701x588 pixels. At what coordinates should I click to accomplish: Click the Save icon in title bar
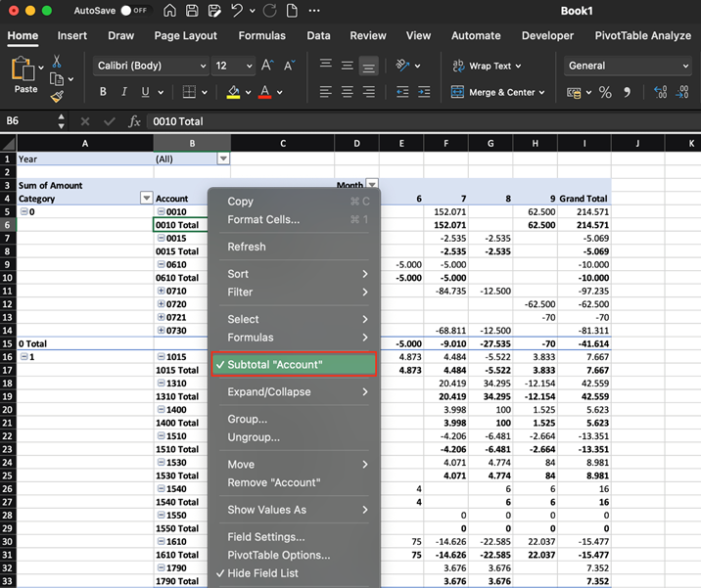tap(192, 11)
